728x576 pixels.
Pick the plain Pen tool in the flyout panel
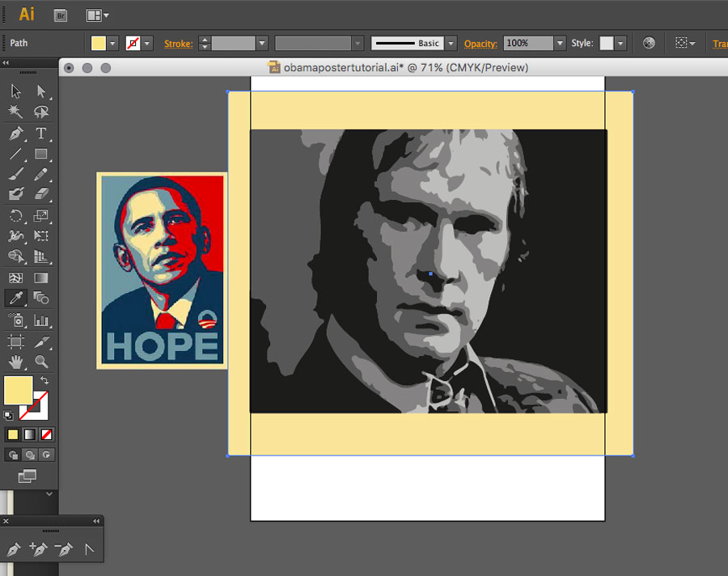[x=14, y=549]
